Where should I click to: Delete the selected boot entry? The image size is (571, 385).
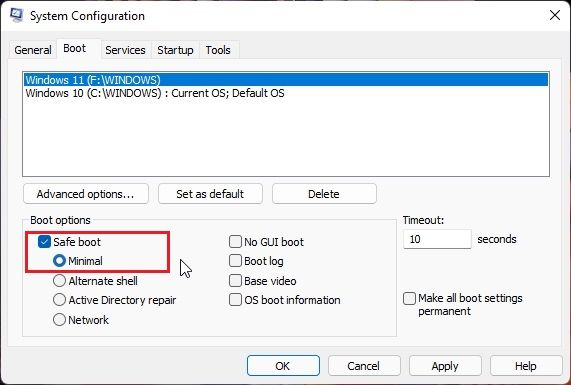coord(324,194)
